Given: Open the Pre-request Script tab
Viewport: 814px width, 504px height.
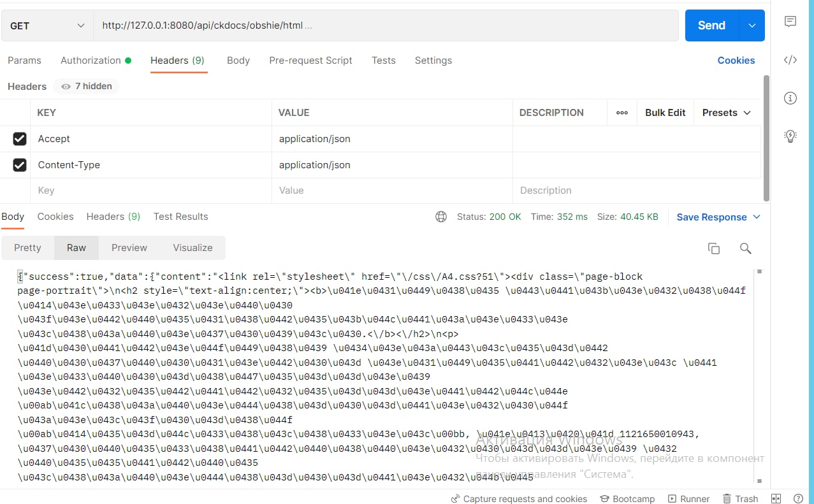Looking at the screenshot, I should [310, 61].
